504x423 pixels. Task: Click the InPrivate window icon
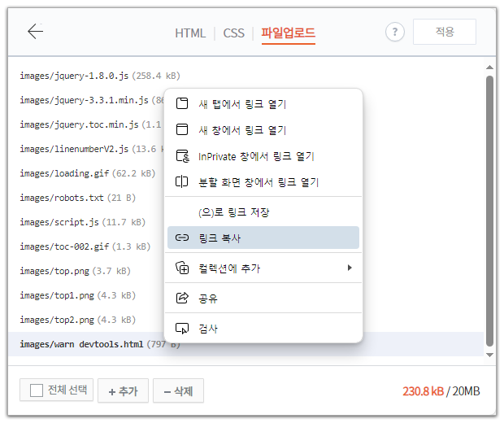[x=183, y=156]
